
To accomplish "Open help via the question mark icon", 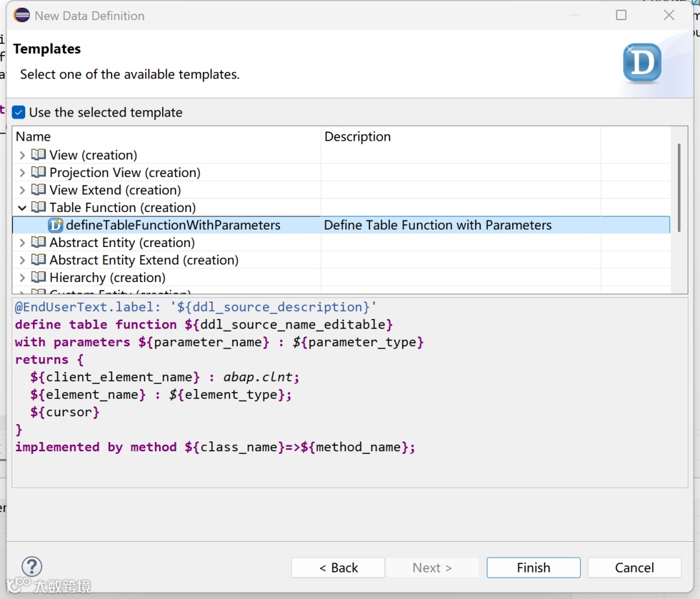I will (32, 566).
